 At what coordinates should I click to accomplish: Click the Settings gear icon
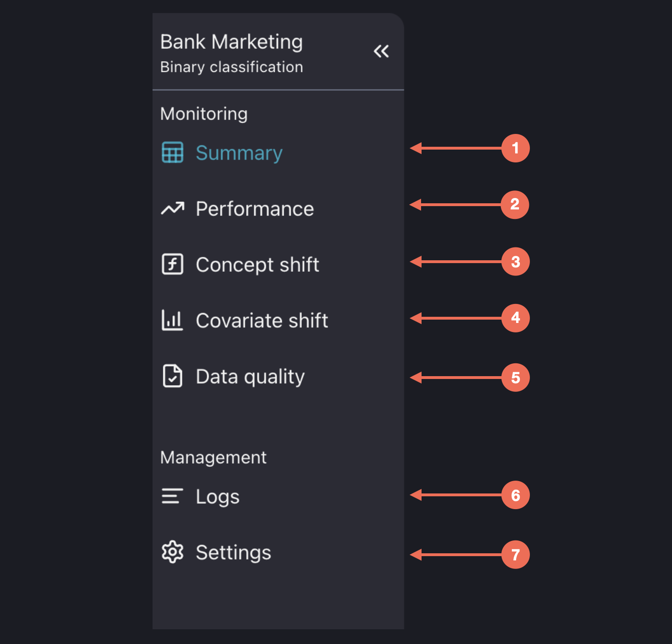pos(172,552)
